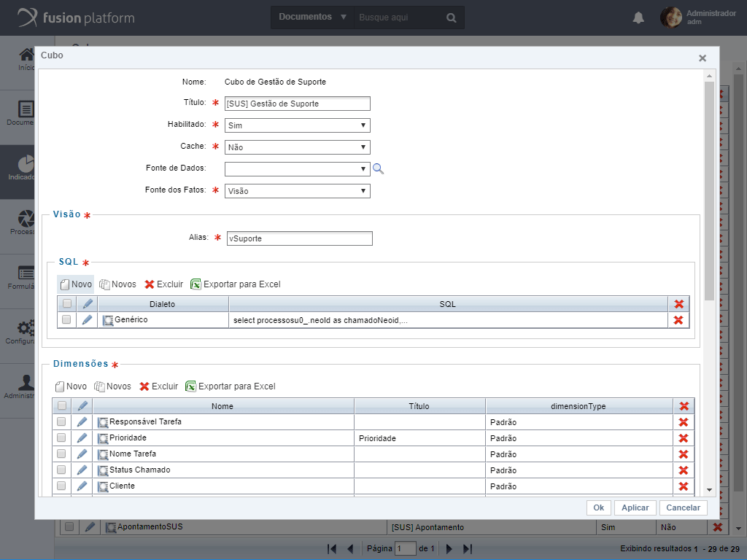Image resolution: width=747 pixels, height=560 pixels.
Task: Check the Prioridade row checkbox
Action: tap(61, 437)
